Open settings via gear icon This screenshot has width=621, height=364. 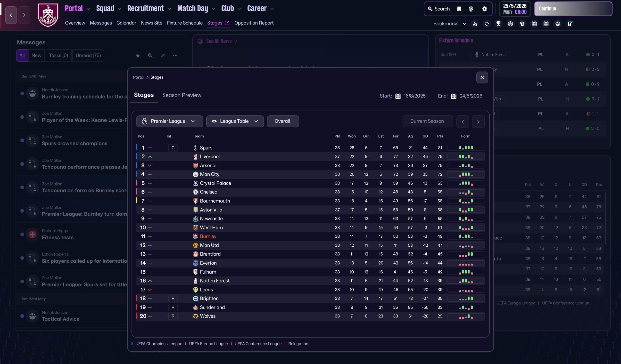(x=484, y=9)
